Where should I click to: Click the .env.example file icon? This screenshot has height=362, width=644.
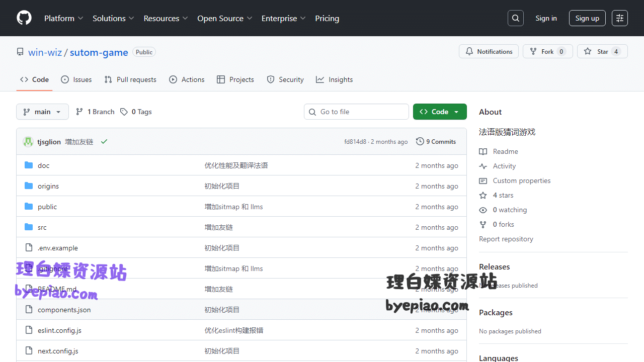tap(29, 248)
